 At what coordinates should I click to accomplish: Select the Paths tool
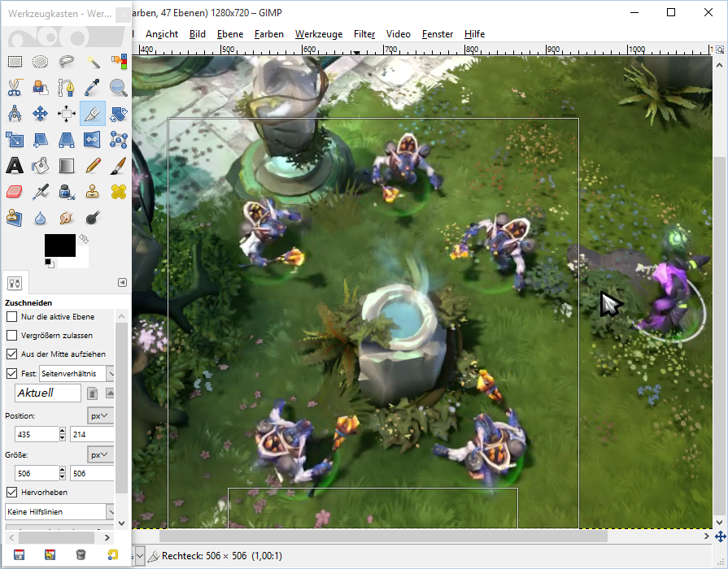pos(67,87)
